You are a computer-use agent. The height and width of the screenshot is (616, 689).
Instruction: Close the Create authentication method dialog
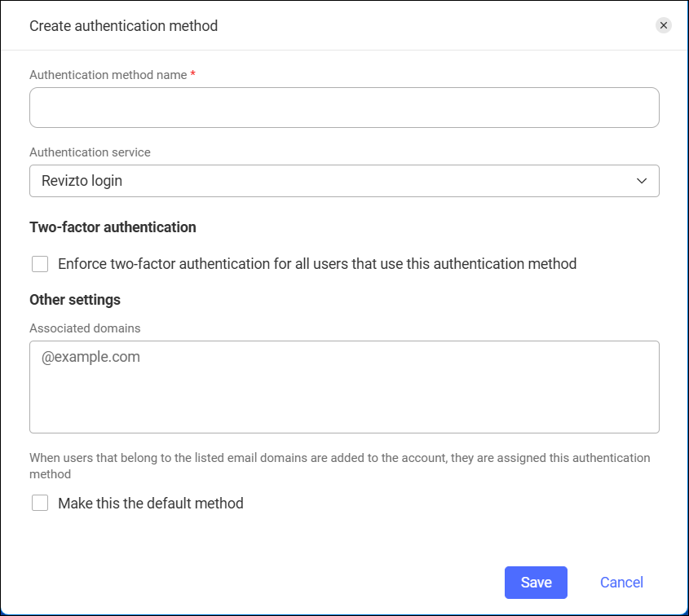664,25
